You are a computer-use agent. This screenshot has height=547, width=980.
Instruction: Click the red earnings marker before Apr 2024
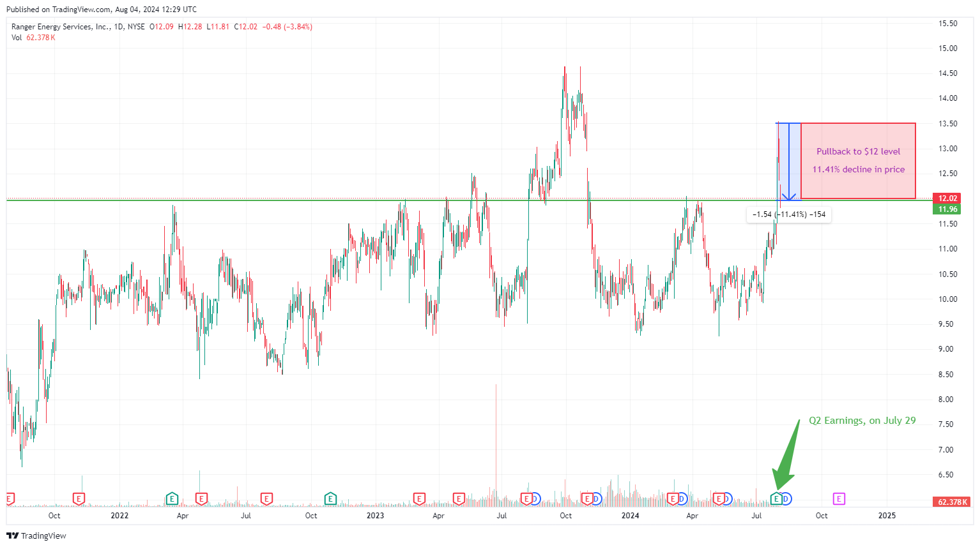[x=673, y=498]
